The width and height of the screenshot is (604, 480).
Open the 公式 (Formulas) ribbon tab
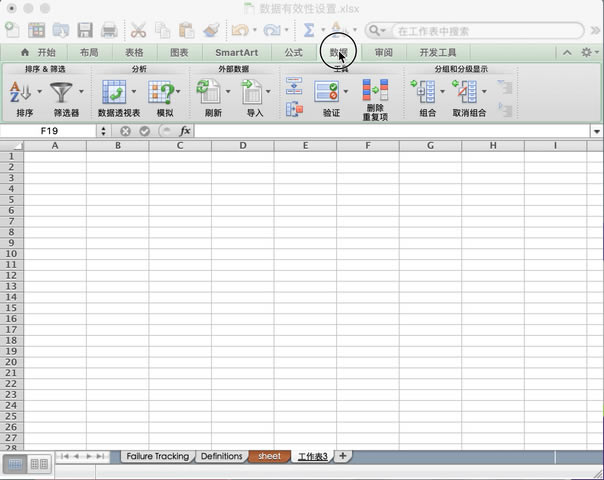(x=293, y=52)
